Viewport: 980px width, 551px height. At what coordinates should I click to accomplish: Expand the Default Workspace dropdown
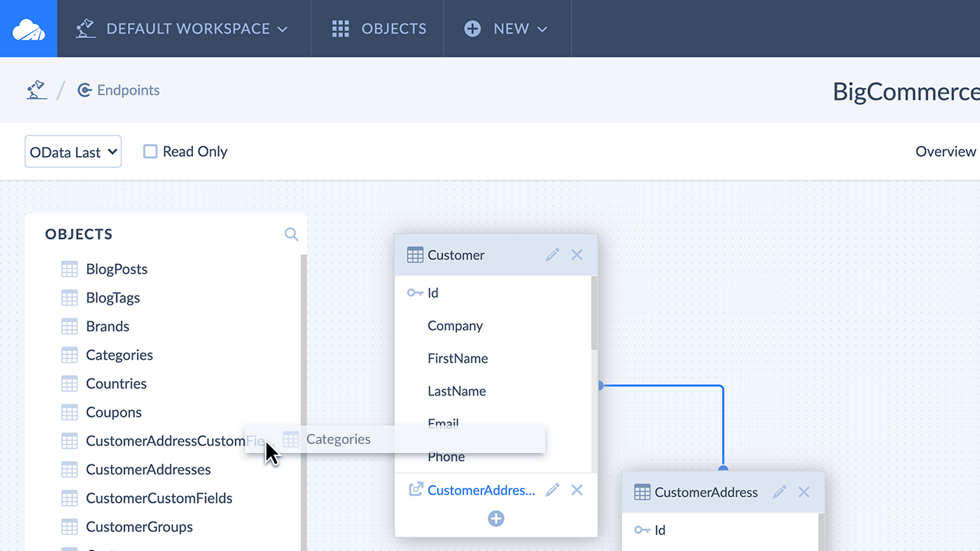(x=182, y=29)
